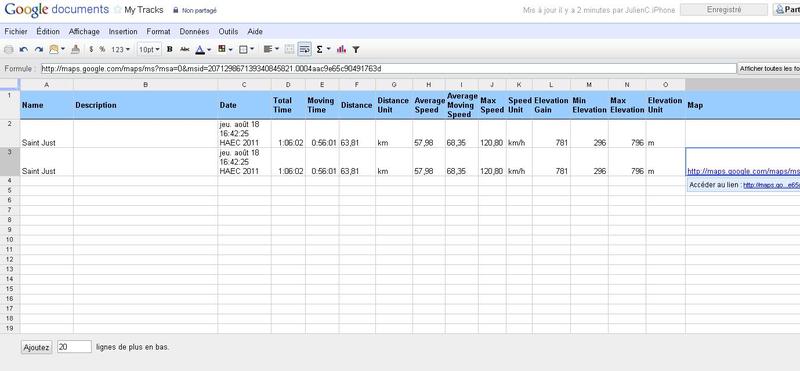The height and width of the screenshot is (371, 800).
Task: Format as currency with dollar icon
Action: [x=91, y=50]
